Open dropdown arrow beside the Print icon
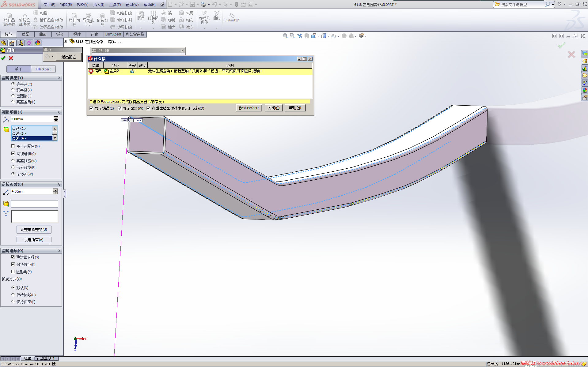The width and height of the screenshot is (588, 367). coord(209,5)
